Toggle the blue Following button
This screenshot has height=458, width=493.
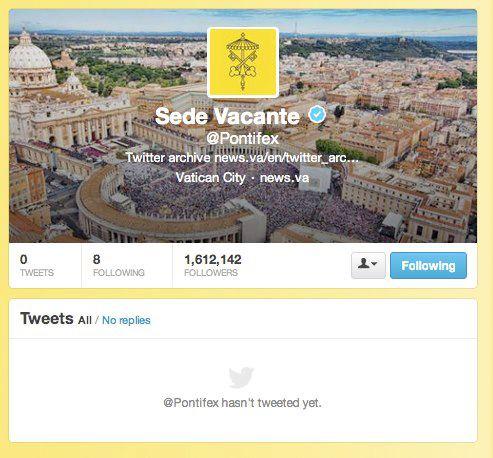coord(428,265)
